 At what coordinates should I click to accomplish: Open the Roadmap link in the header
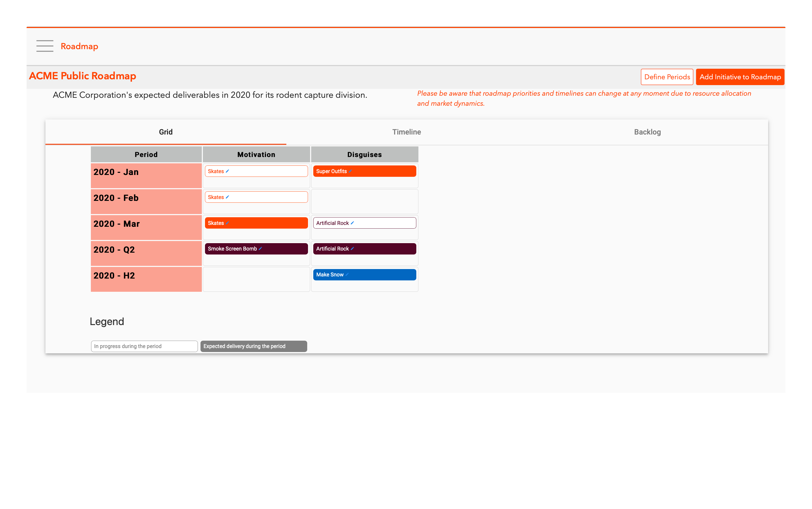pos(80,46)
